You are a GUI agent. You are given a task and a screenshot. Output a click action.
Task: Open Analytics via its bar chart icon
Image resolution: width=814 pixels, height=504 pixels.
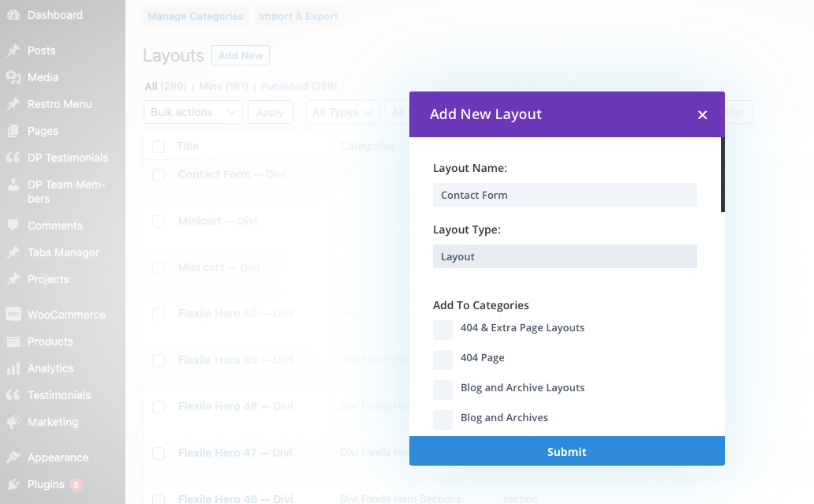(x=13, y=368)
